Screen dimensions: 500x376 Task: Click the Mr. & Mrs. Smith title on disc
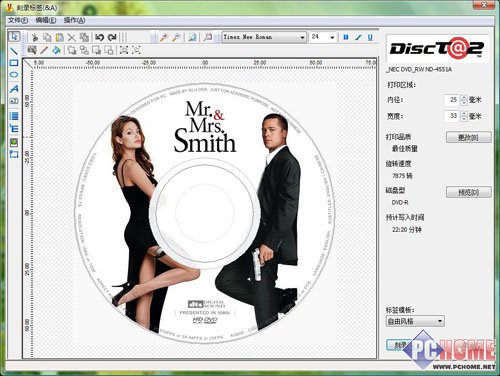point(204,127)
